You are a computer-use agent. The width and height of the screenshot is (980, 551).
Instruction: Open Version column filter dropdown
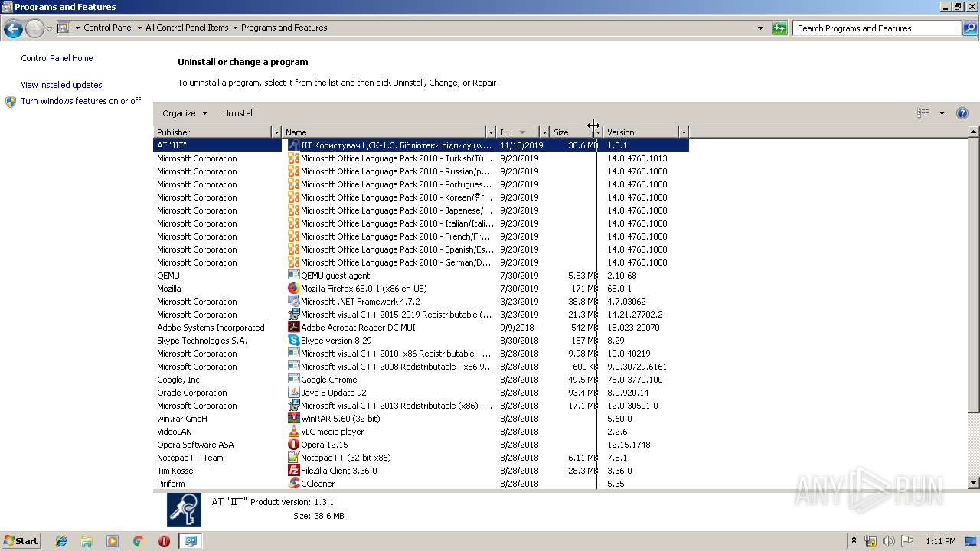pyautogui.click(x=684, y=132)
